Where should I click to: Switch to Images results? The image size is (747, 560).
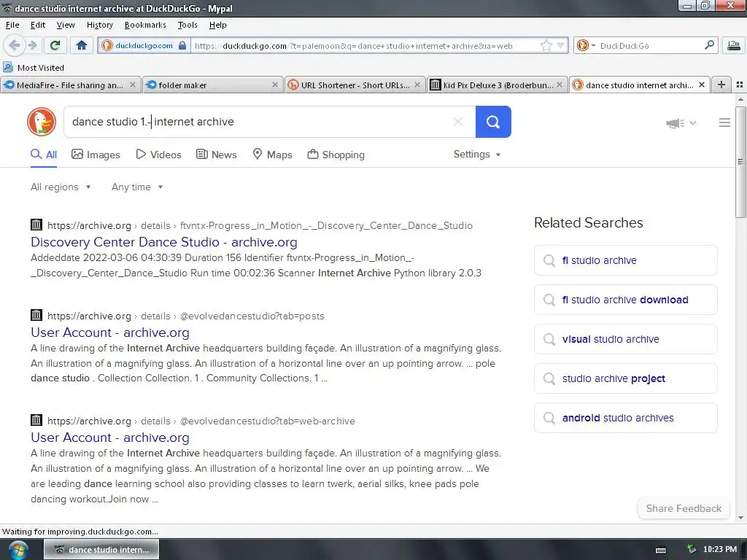click(x=96, y=155)
